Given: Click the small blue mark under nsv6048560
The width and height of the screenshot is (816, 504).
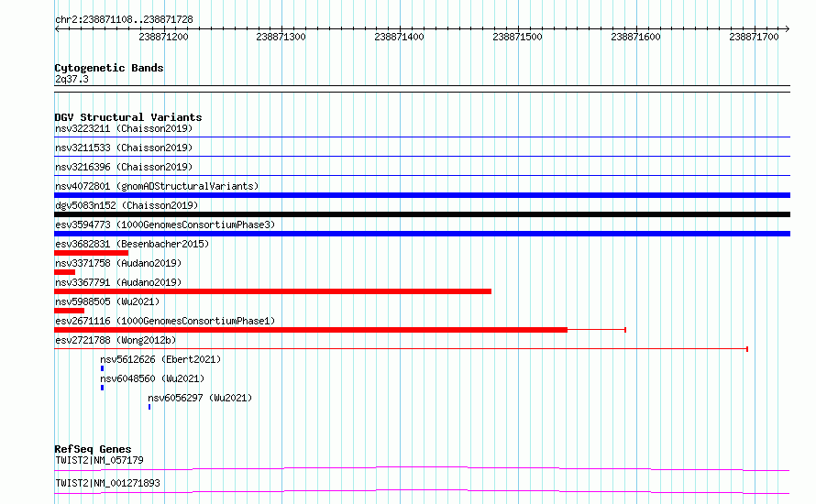Looking at the screenshot, I should coord(102,388).
